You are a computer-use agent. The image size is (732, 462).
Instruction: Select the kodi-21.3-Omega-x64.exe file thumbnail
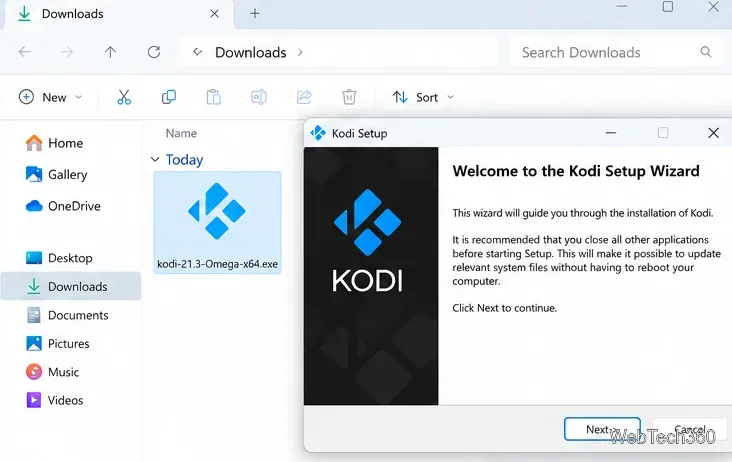[x=217, y=222]
